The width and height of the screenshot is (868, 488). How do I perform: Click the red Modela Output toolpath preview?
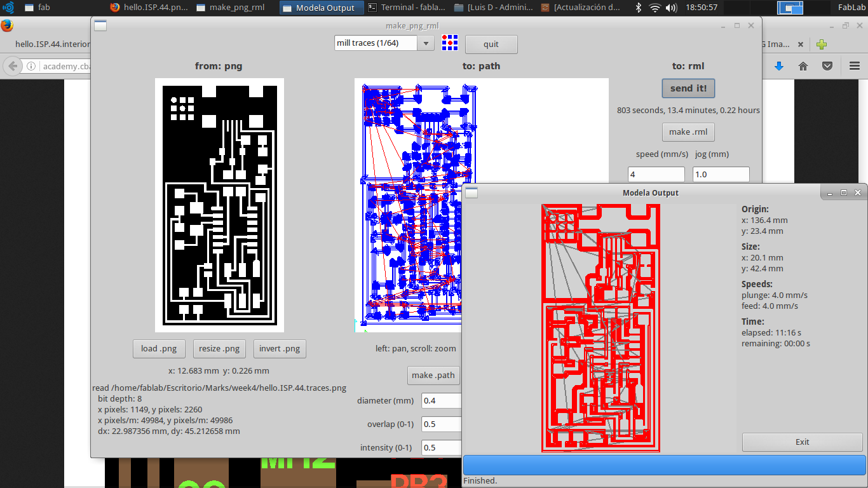[x=600, y=328]
